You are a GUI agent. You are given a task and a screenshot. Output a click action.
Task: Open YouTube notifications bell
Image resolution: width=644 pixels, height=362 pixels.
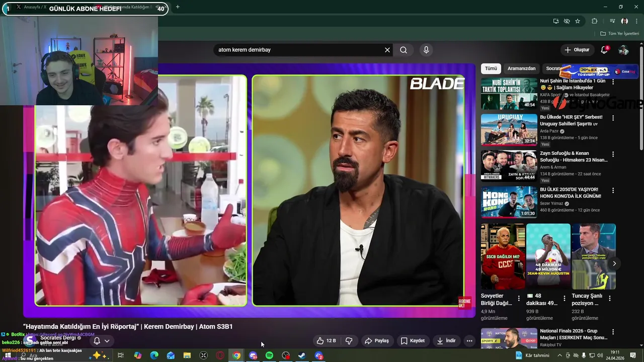click(604, 50)
